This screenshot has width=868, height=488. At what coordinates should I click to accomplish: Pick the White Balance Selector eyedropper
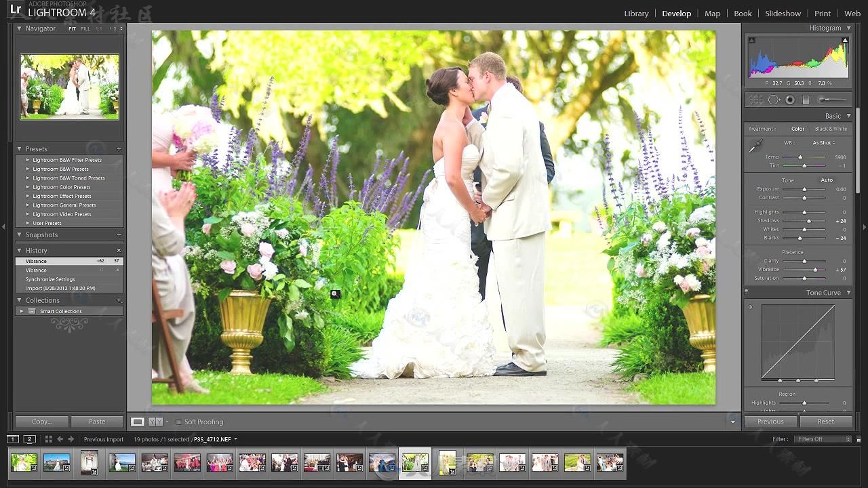click(x=755, y=145)
